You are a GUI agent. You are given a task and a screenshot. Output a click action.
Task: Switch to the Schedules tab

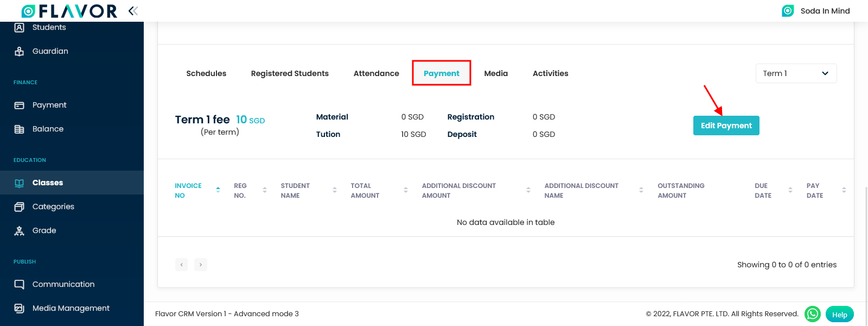click(x=206, y=73)
